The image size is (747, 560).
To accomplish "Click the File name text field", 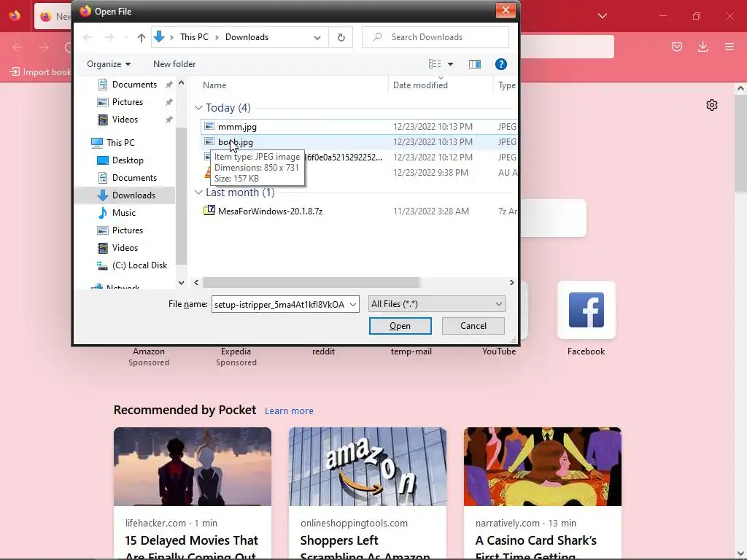I will 279,305.
